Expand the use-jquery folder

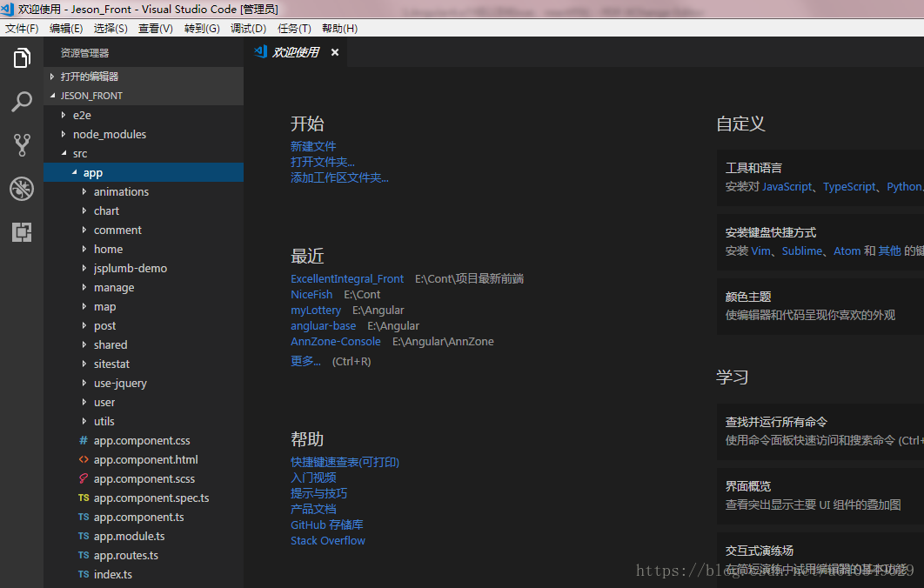click(x=84, y=383)
